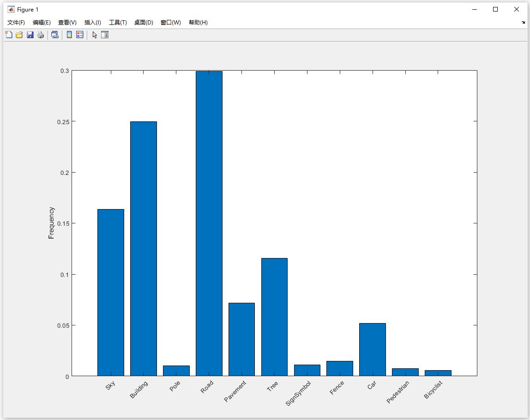Screen dimensions: 530x420
Task: Open the 编辑(E) menu
Action: pos(42,22)
